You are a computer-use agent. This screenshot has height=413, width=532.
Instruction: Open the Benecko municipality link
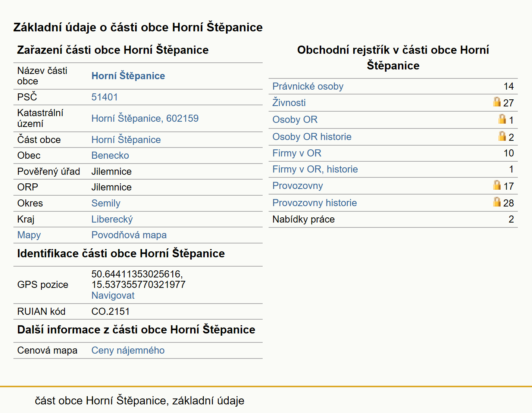tap(110, 155)
